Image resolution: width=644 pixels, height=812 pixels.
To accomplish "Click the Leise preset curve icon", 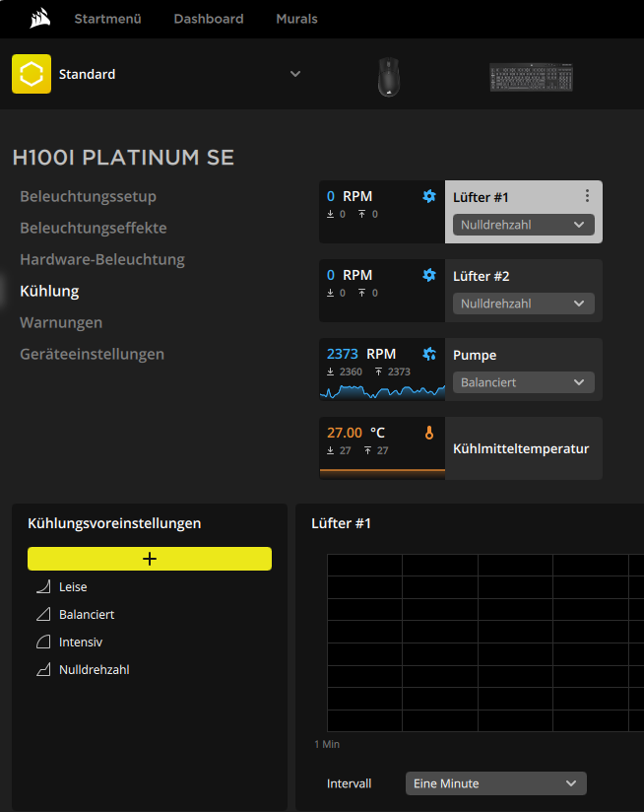I will [x=43, y=586].
